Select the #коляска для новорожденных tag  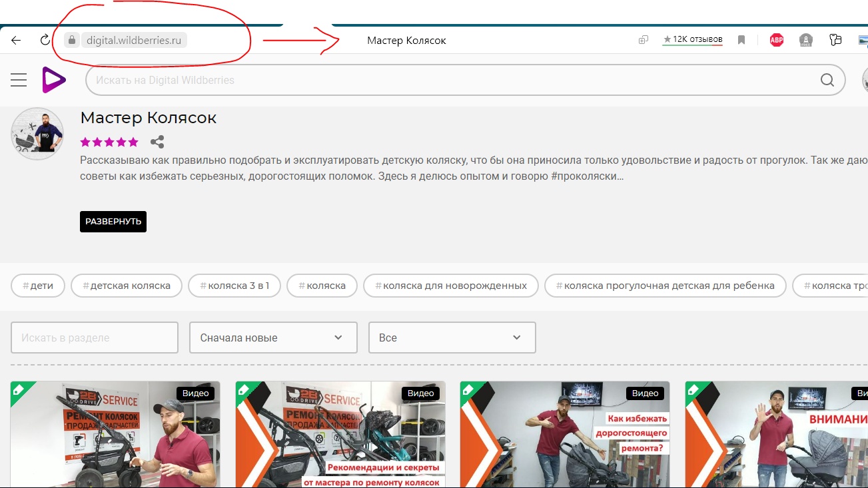coord(451,286)
